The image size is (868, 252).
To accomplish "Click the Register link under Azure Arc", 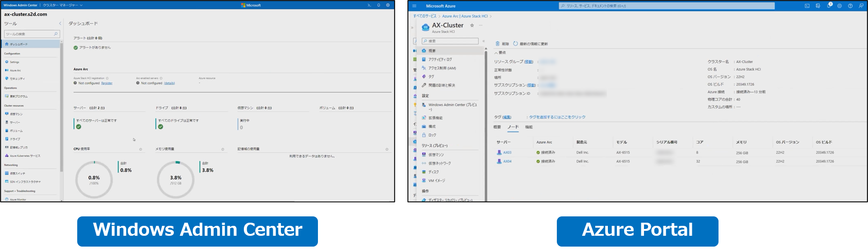I will (x=107, y=83).
